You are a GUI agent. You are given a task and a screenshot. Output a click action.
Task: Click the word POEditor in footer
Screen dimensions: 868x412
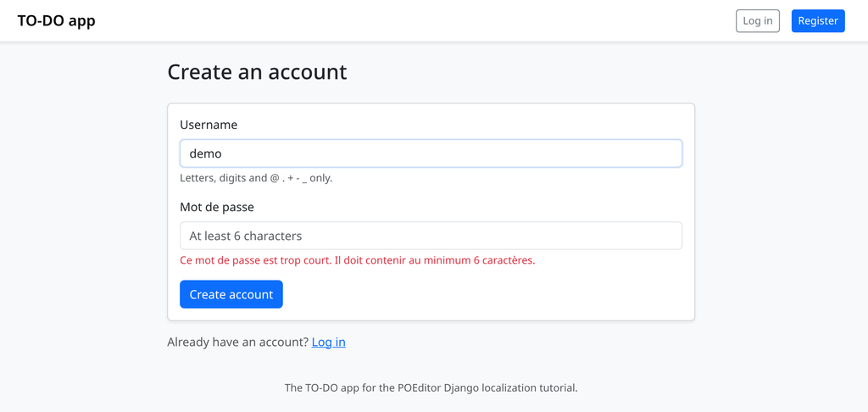click(419, 388)
